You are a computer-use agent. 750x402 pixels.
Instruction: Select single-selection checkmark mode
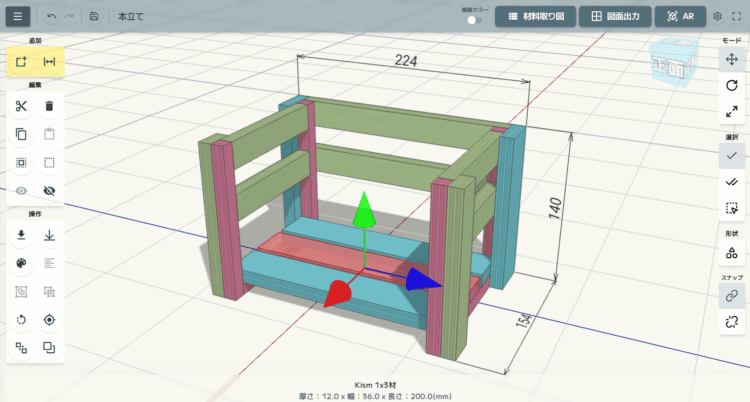click(x=731, y=156)
